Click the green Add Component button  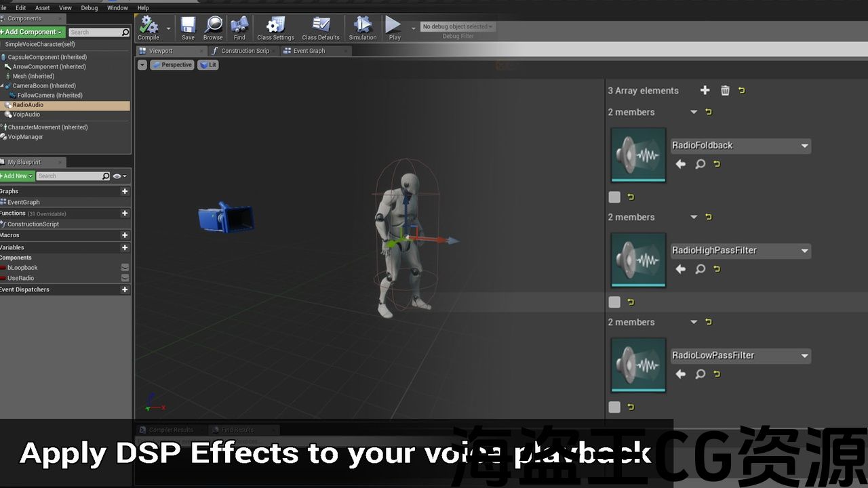(32, 32)
